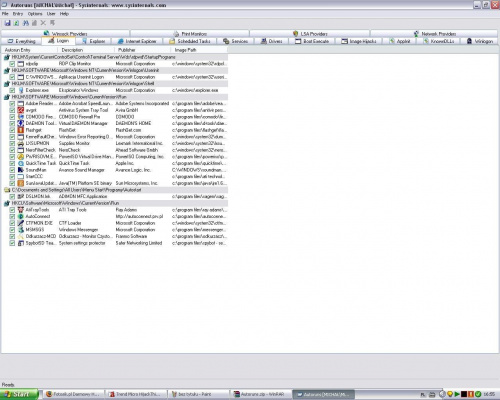Viewport: 500px width, 400px height.
Task: Click the SpybotSD TeaTimer entry icon
Action: 21,243
